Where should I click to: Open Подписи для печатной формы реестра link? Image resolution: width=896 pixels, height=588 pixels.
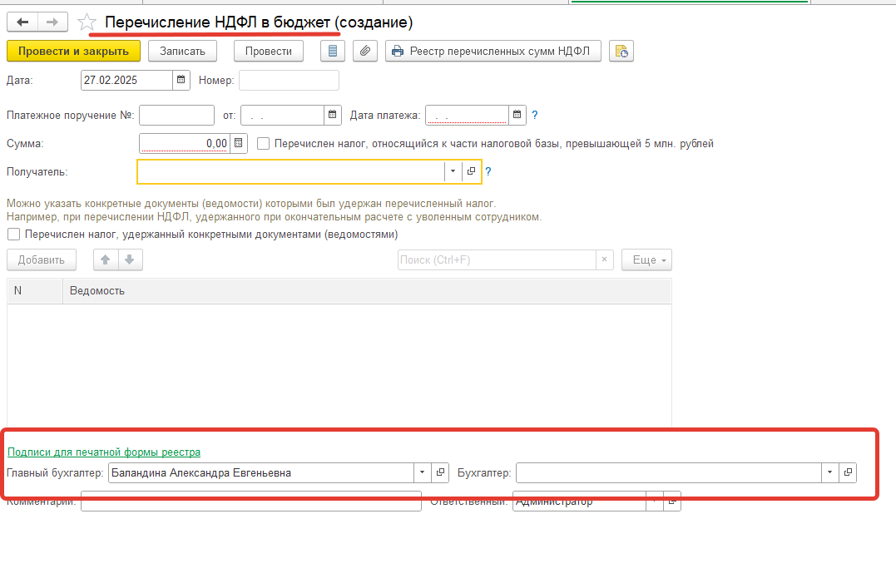(x=104, y=452)
